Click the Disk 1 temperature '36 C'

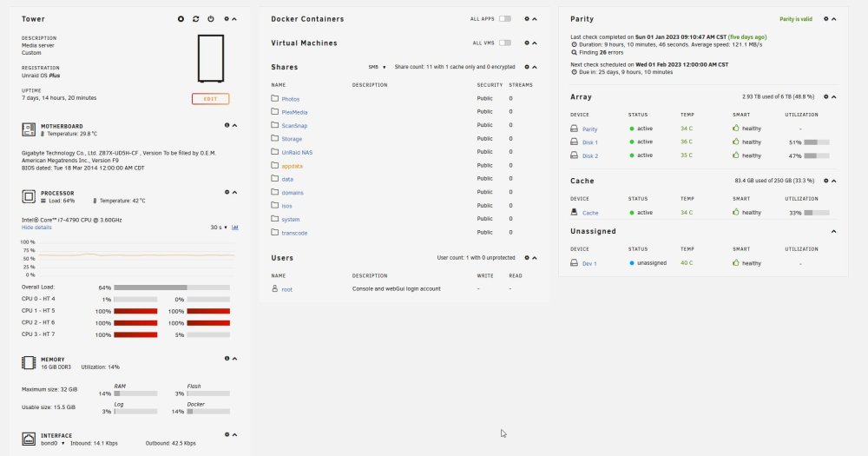[x=687, y=142]
